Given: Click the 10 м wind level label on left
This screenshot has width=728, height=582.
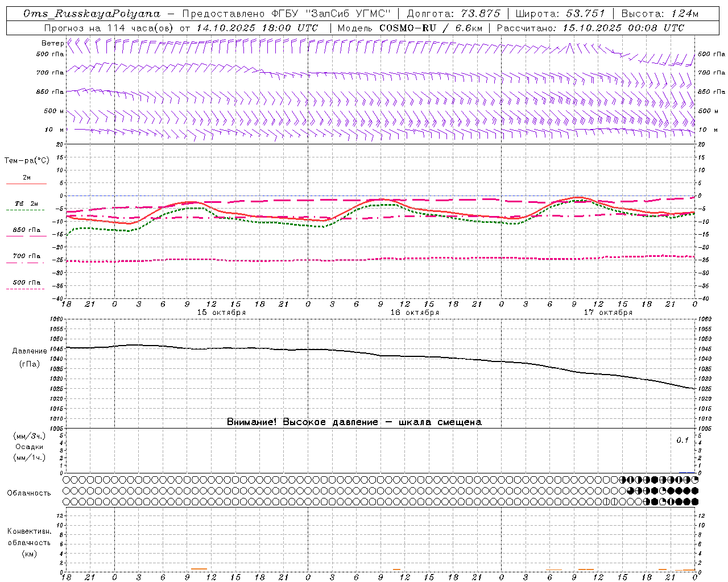Looking at the screenshot, I should [55, 130].
